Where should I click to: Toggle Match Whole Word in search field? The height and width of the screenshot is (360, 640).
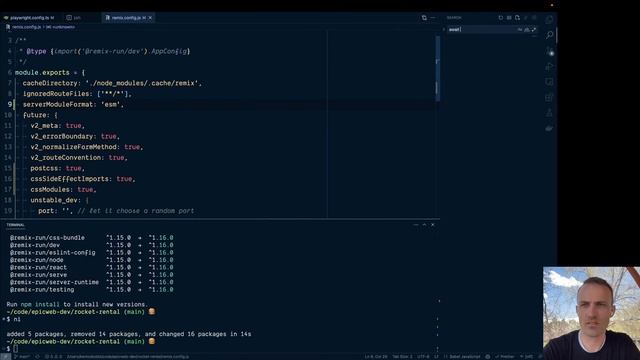[527, 29]
